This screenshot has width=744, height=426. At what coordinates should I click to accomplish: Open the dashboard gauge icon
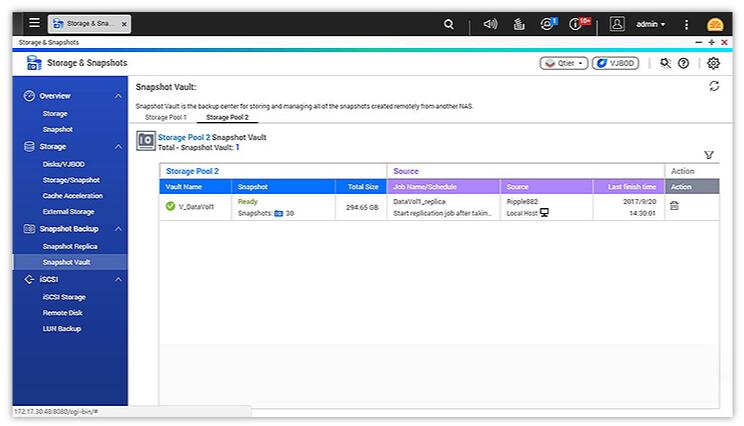pyautogui.click(x=715, y=24)
